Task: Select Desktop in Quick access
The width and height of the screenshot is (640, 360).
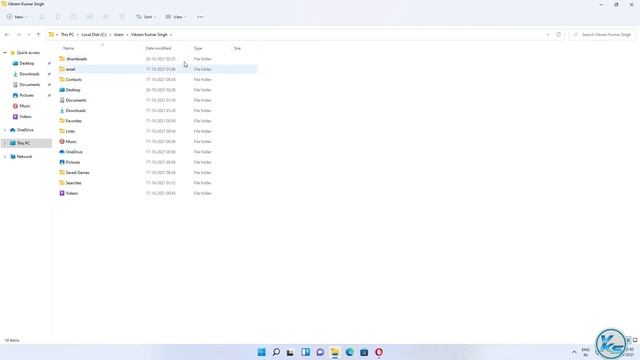Action: [x=27, y=63]
